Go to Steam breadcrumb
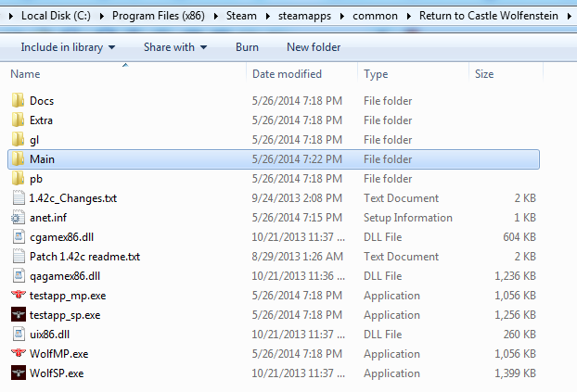 (241, 16)
